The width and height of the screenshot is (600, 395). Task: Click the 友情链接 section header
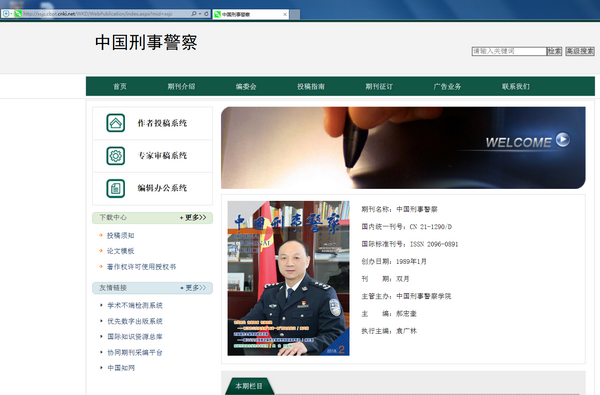pyautogui.click(x=113, y=287)
